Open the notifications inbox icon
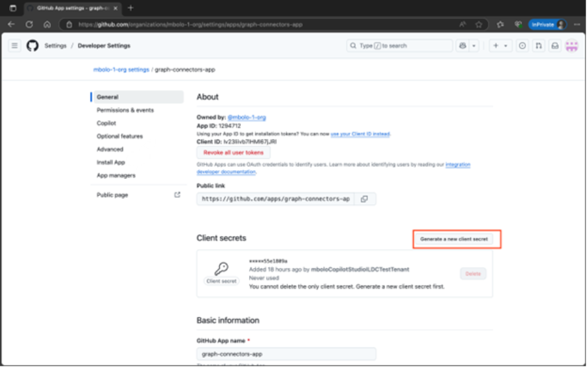Image resolution: width=588 pixels, height=368 pixels. [x=555, y=45]
